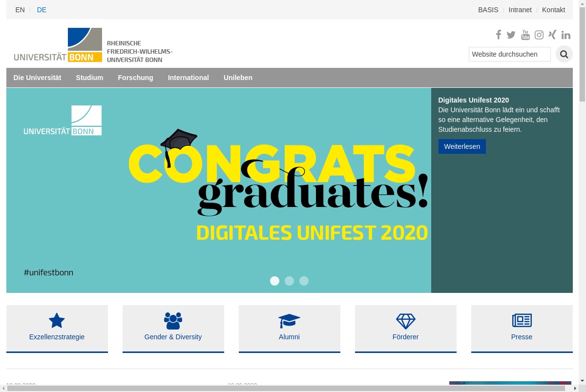Viewport: 586px width, 392px height.
Task: Open the BASIS link
Action: click(x=488, y=10)
